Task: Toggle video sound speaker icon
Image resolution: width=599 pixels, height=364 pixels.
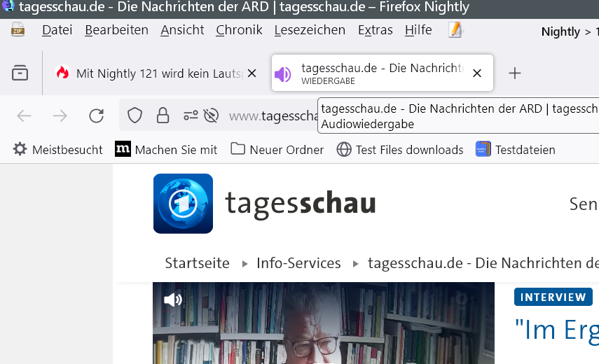Action: 173,300
